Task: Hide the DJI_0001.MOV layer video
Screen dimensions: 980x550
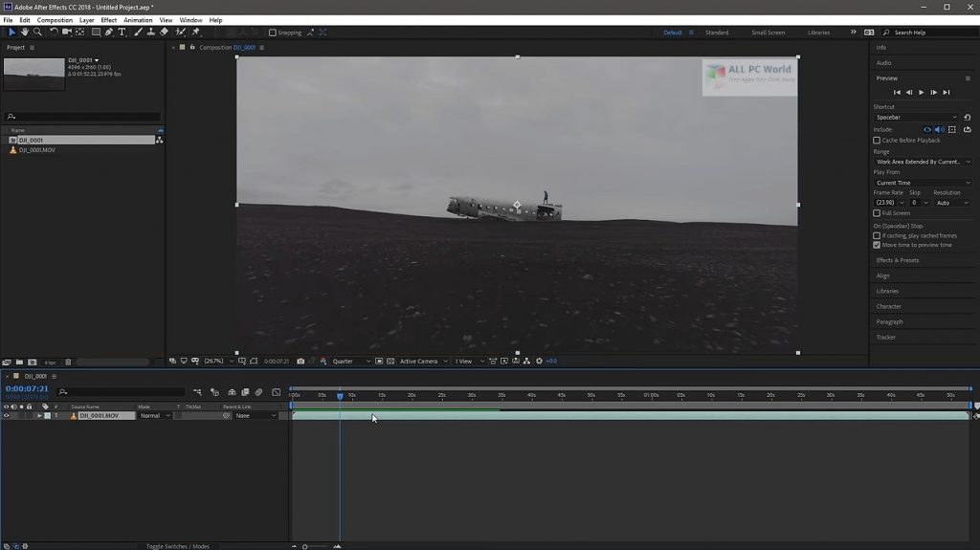Action: pyautogui.click(x=6, y=416)
